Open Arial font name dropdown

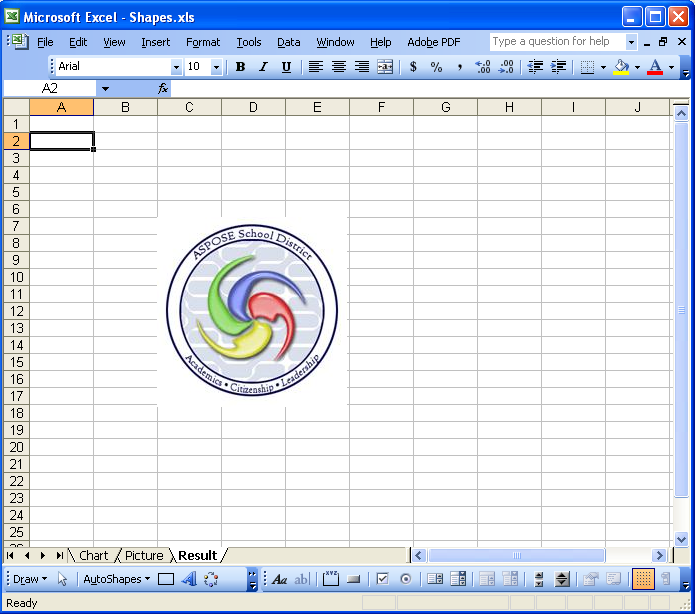pyautogui.click(x=176, y=67)
